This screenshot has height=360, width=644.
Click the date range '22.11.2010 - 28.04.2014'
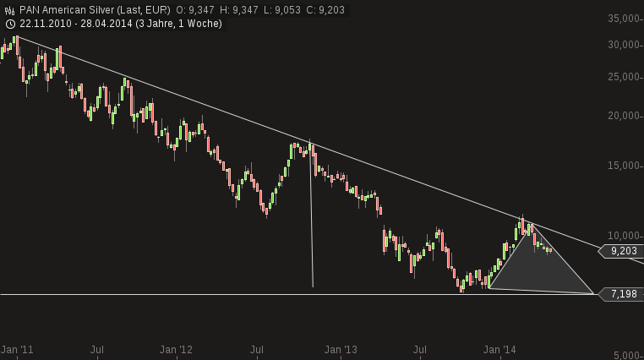pyautogui.click(x=76, y=24)
